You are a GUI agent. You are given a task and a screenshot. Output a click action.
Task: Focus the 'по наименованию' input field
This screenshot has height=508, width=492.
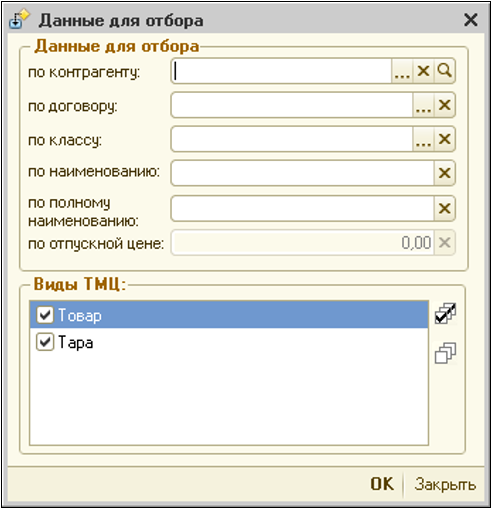click(303, 173)
